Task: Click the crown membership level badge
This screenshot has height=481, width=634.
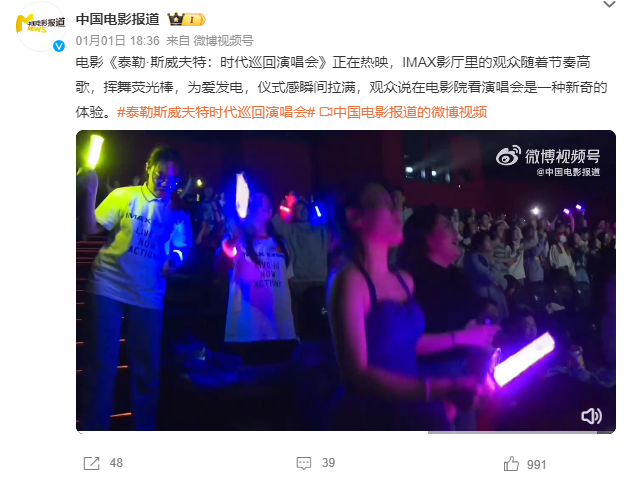Action: pos(187,19)
